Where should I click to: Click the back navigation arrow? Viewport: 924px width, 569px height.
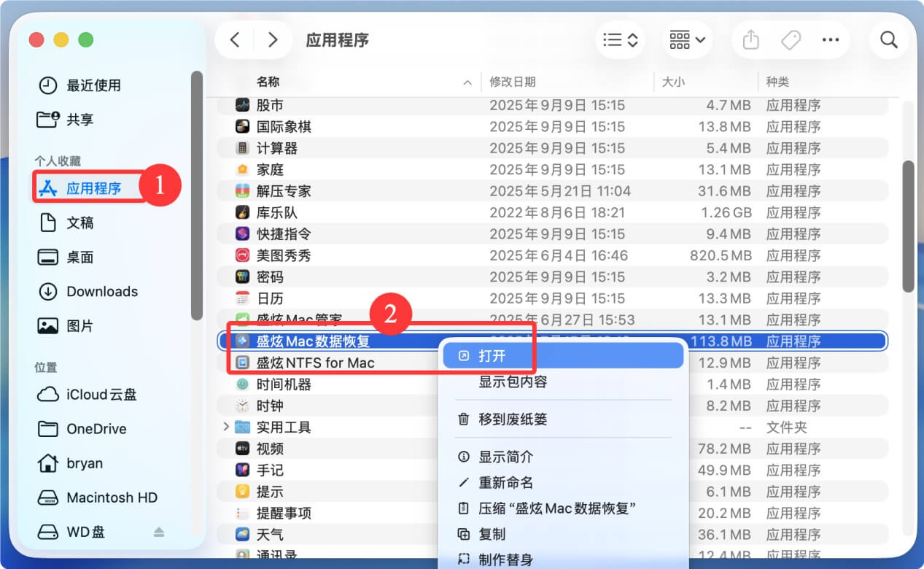(235, 40)
